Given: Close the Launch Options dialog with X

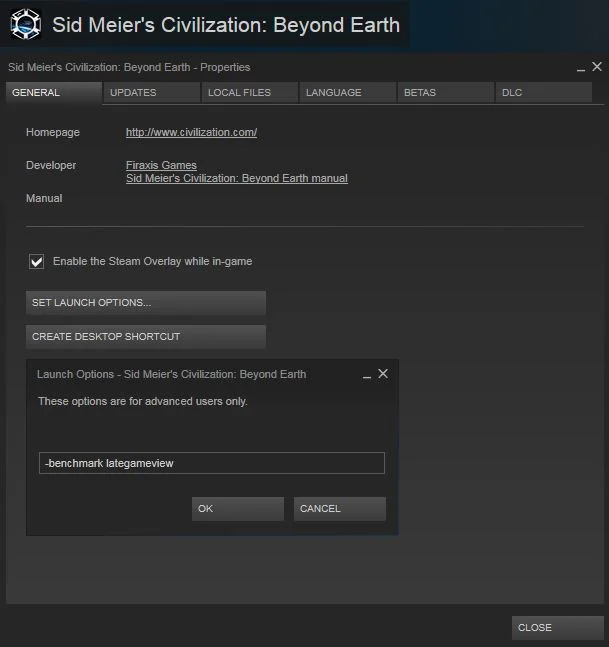Looking at the screenshot, I should 383,373.
